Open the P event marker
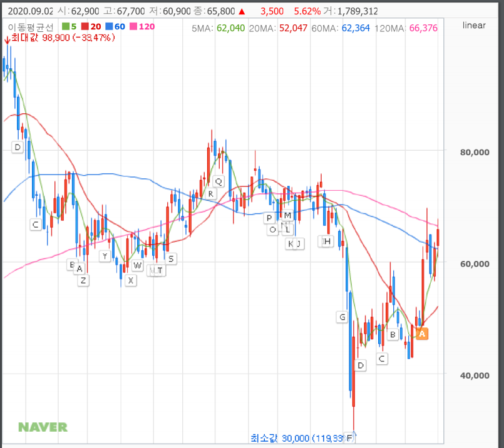 [269, 218]
